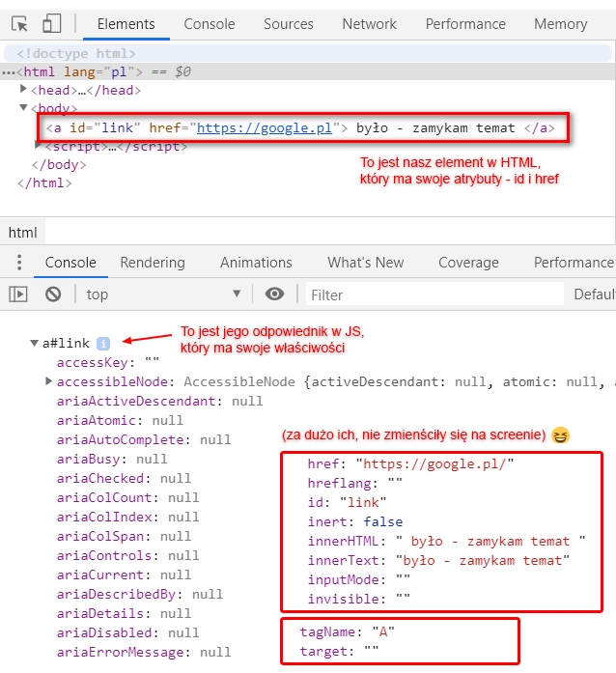
Task: Click the info badge next to a#link
Action: pos(104,344)
